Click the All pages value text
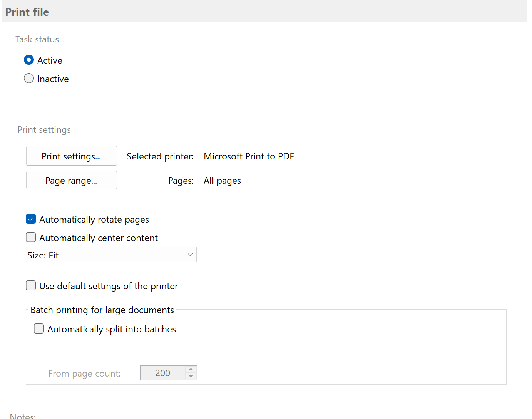This screenshot has width=532, height=419. tap(222, 180)
